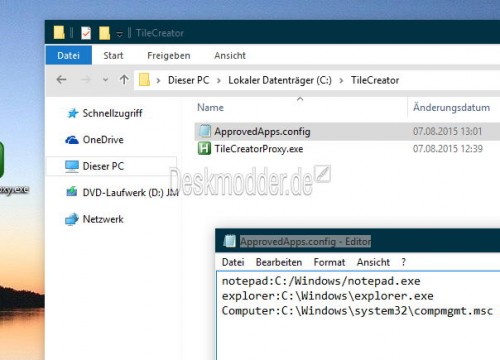Click the notepad:C:/Windows/notepad.exe line
This screenshot has width=500, height=360.
[x=321, y=281]
